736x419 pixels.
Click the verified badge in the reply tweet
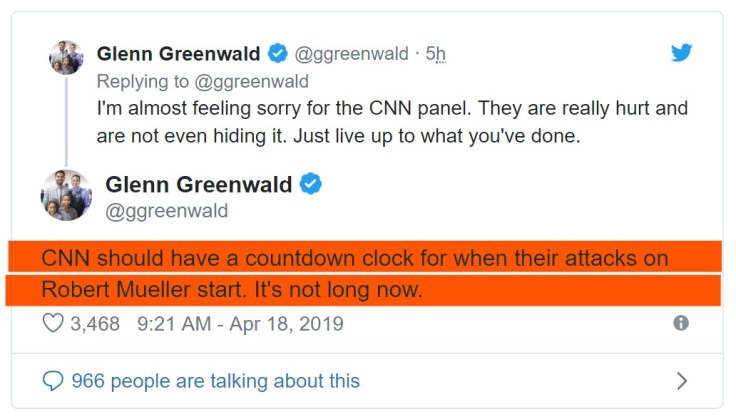(x=277, y=54)
